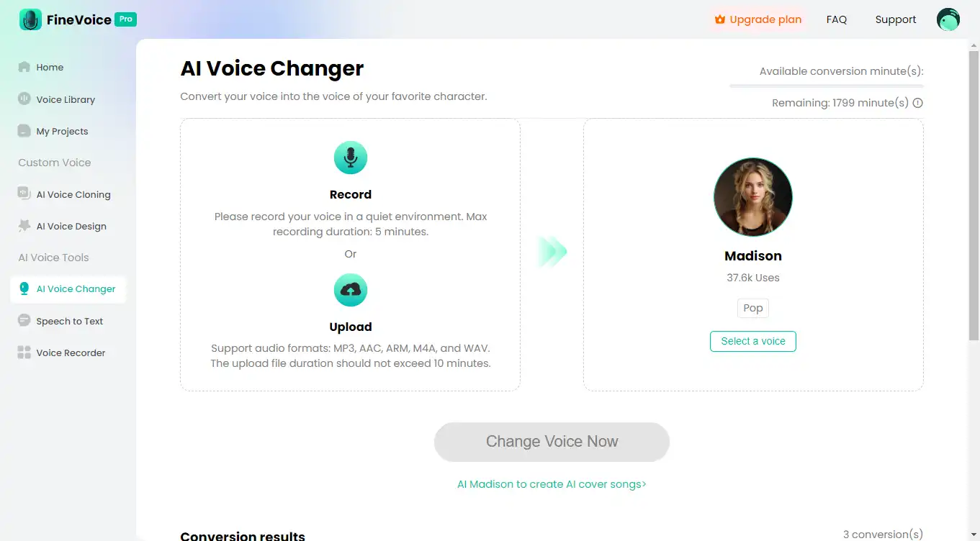Go to My Projects folder icon
This screenshot has width=980, height=541.
[24, 131]
